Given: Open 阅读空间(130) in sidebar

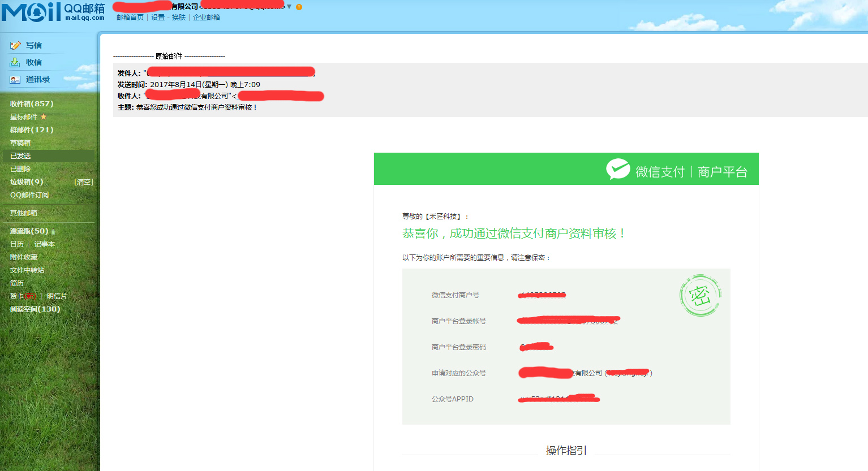Looking at the screenshot, I should 35,309.
